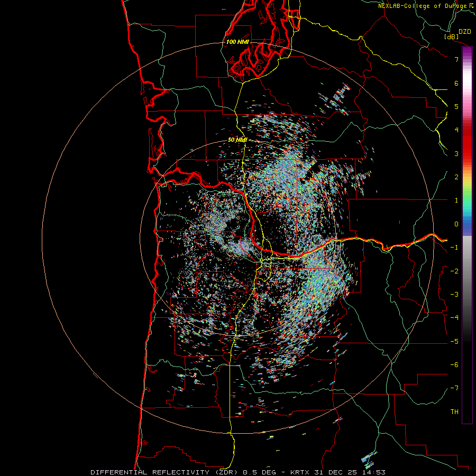
Task: Click the '1' tick label on scale
Action: click(456, 200)
